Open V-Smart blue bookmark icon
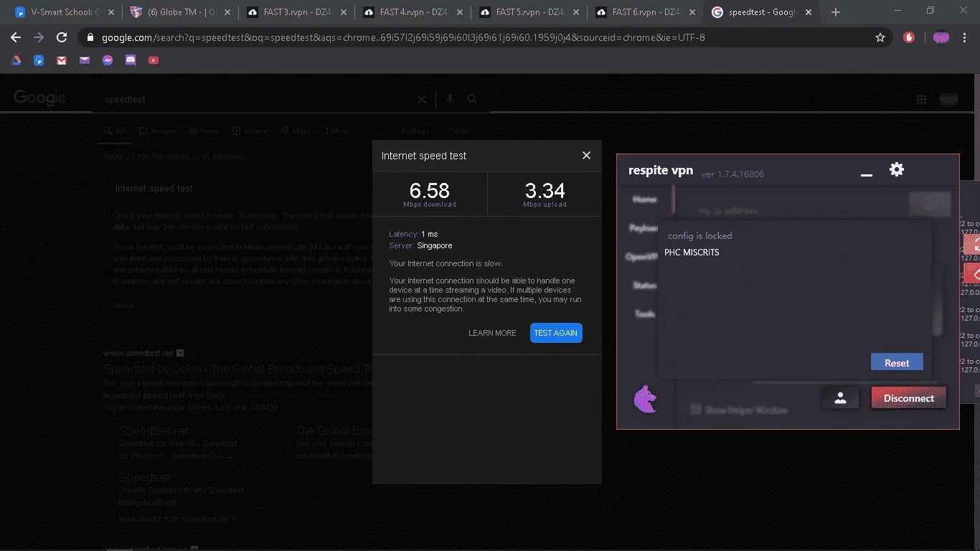Screen dimensions: 980x551 point(39,60)
